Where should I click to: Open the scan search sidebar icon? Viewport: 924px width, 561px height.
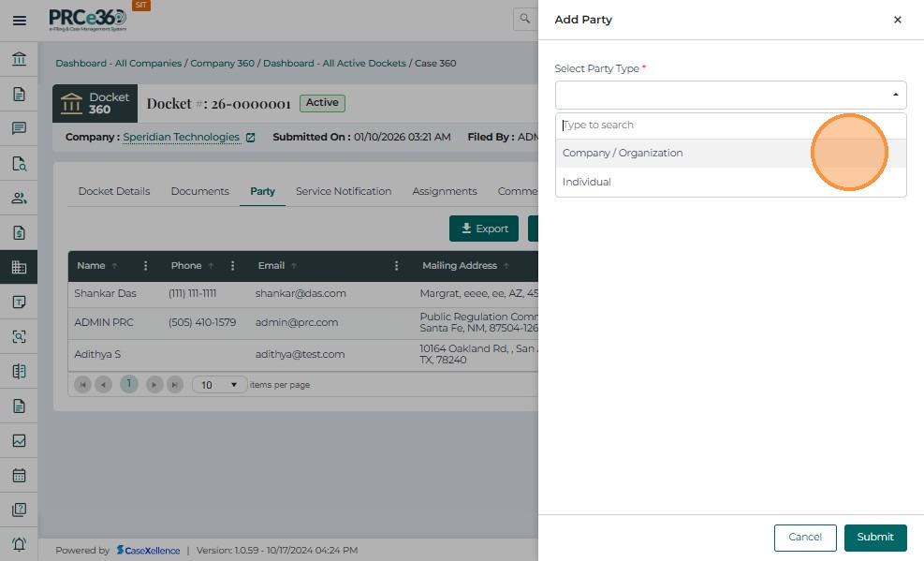pyautogui.click(x=19, y=336)
